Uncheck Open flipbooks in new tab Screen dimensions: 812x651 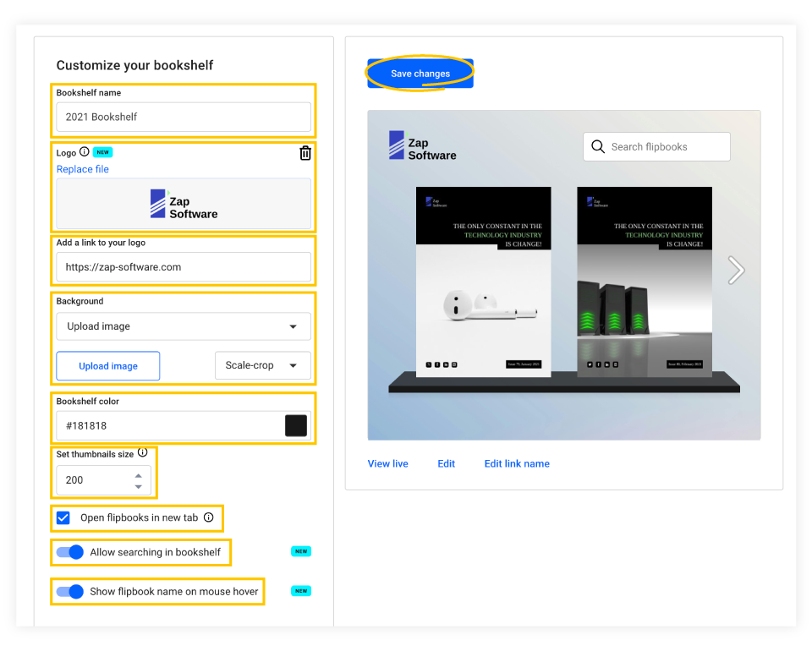coord(63,517)
